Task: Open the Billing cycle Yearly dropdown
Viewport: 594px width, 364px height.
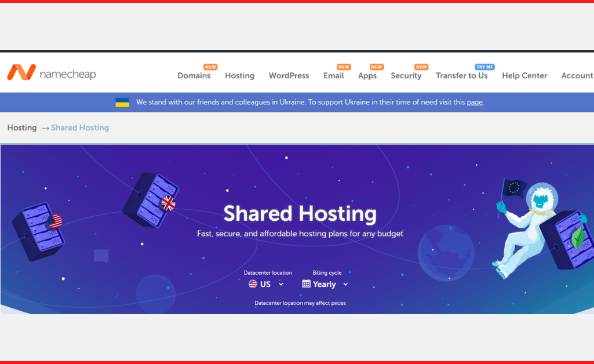Action: [325, 284]
